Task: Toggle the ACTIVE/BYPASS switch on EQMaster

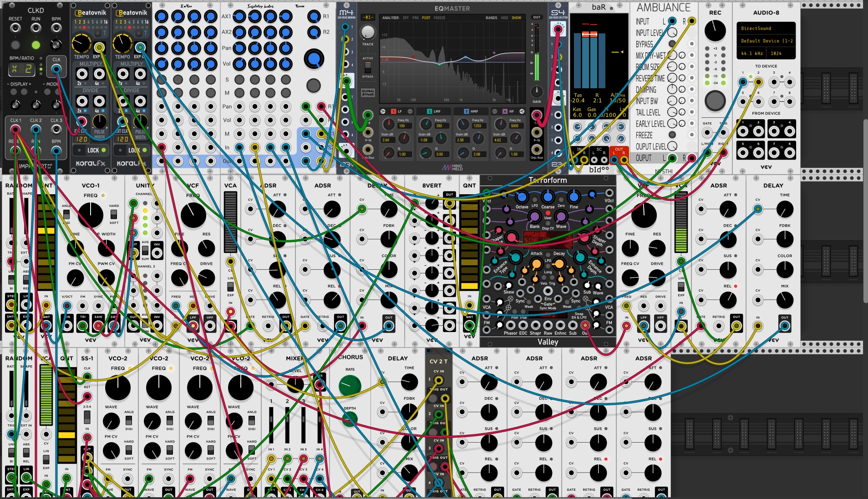Action: [368, 67]
